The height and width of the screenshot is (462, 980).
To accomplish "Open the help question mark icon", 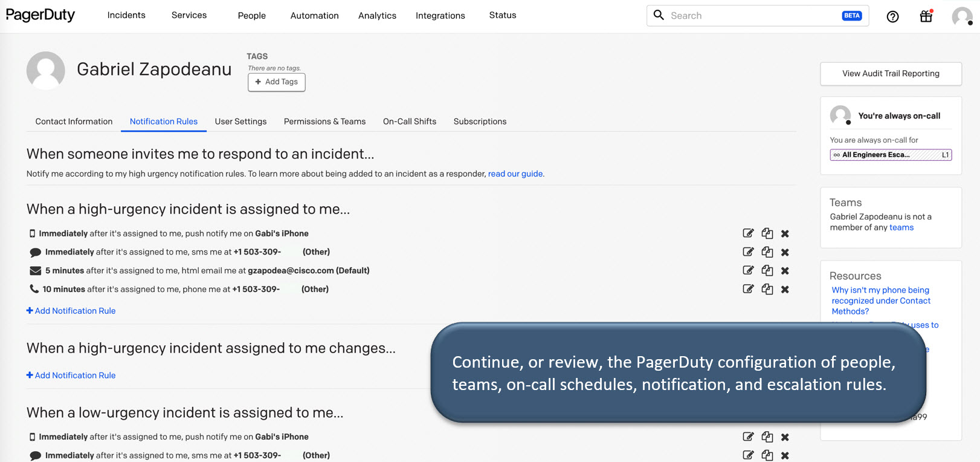I will pyautogui.click(x=892, y=16).
